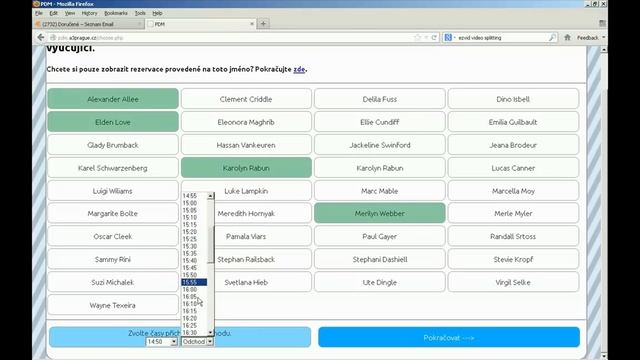Viewport: 640px width, 360px height.
Task: Select teacher Virgil Selke
Action: pos(513,282)
